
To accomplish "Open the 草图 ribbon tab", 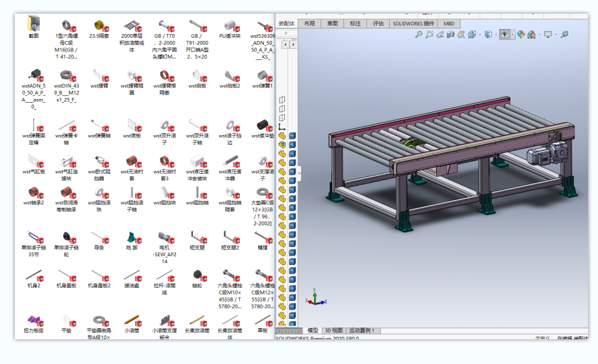I will pyautogui.click(x=332, y=24).
